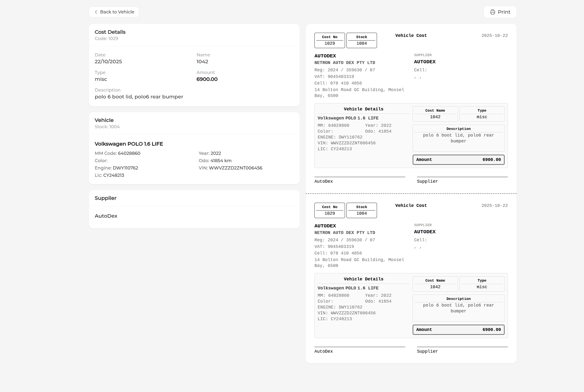This screenshot has width=584, height=392.
Task: Select the Volkswagen POLO 1.6 LIFE title
Action: [128, 144]
